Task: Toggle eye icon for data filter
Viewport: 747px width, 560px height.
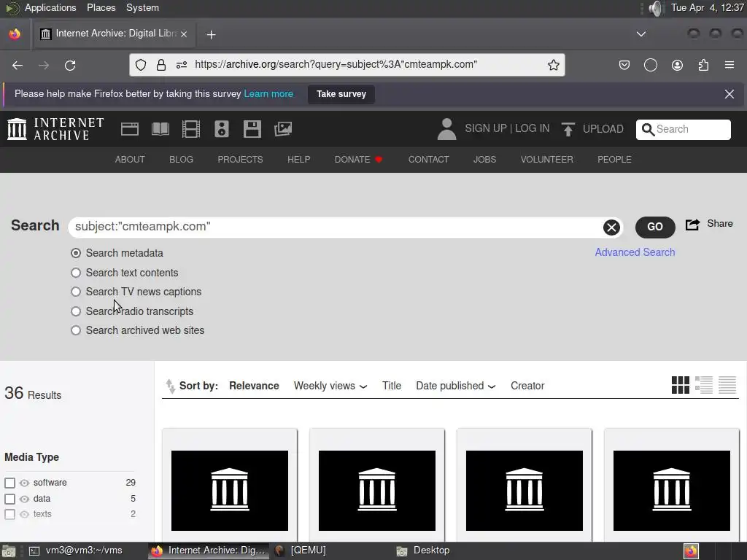Action: pyautogui.click(x=24, y=499)
